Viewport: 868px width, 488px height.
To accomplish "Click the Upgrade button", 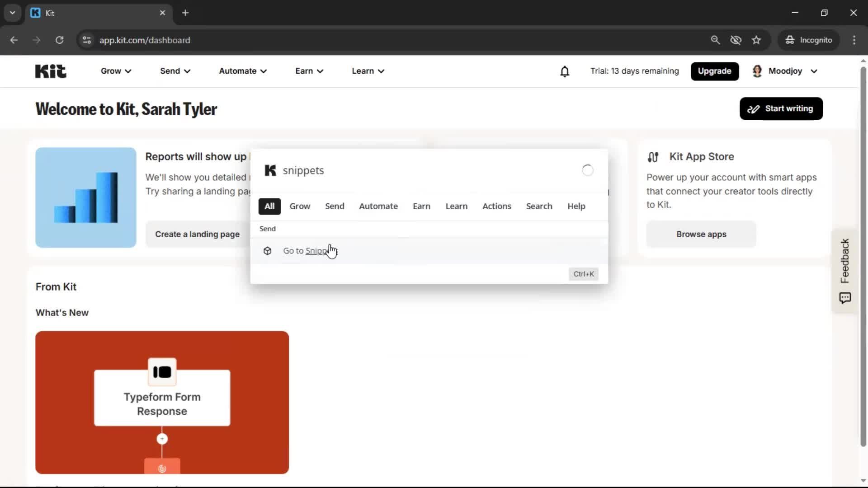I will tap(714, 71).
